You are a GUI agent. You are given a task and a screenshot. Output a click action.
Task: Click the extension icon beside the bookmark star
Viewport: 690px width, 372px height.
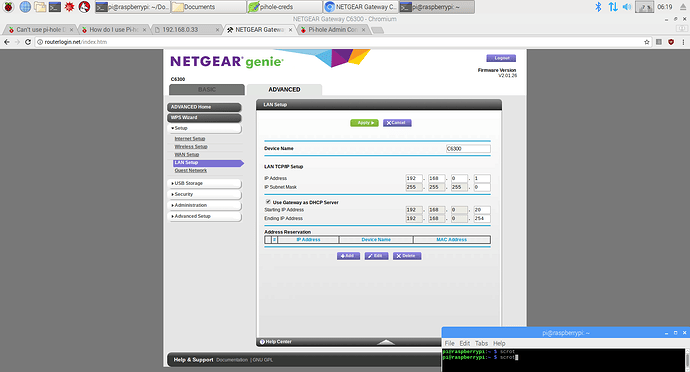[x=659, y=42]
